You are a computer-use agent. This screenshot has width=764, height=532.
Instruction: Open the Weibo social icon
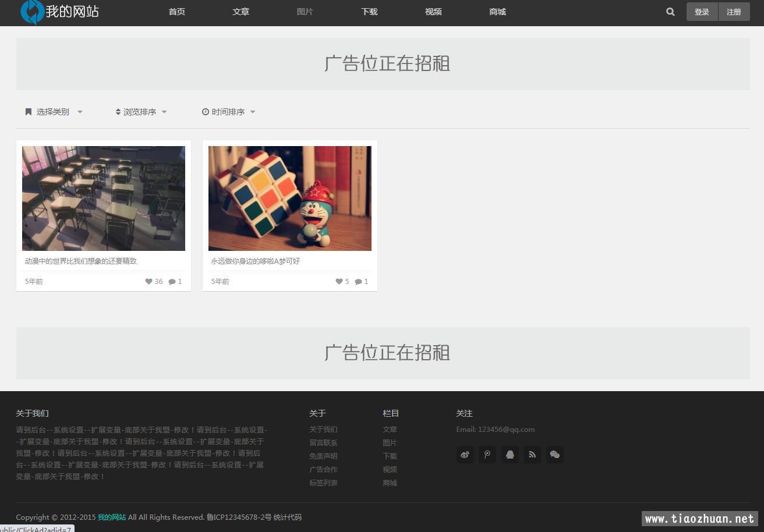tap(465, 455)
